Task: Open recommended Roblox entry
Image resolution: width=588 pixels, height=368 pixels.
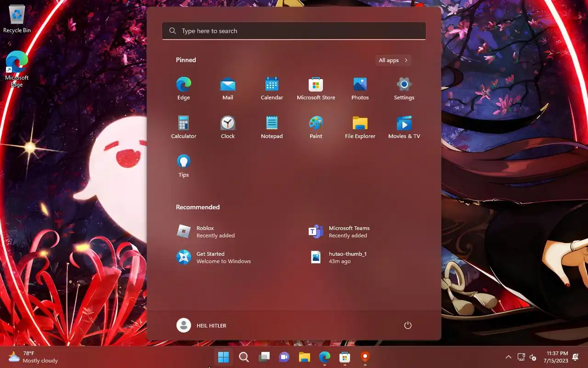Action: (228, 232)
